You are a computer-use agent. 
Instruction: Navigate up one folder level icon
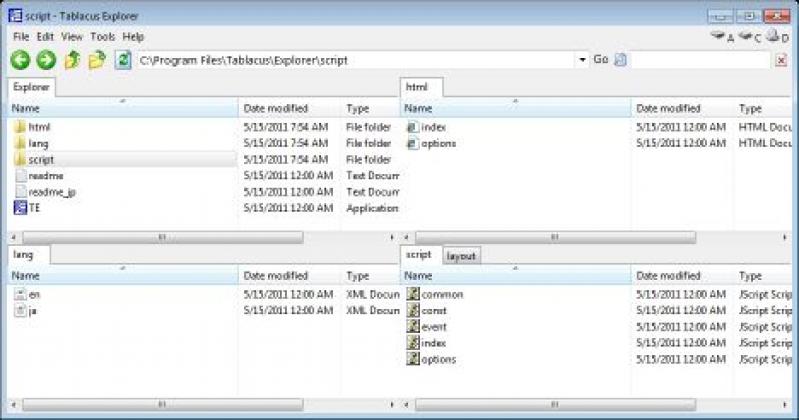point(72,60)
